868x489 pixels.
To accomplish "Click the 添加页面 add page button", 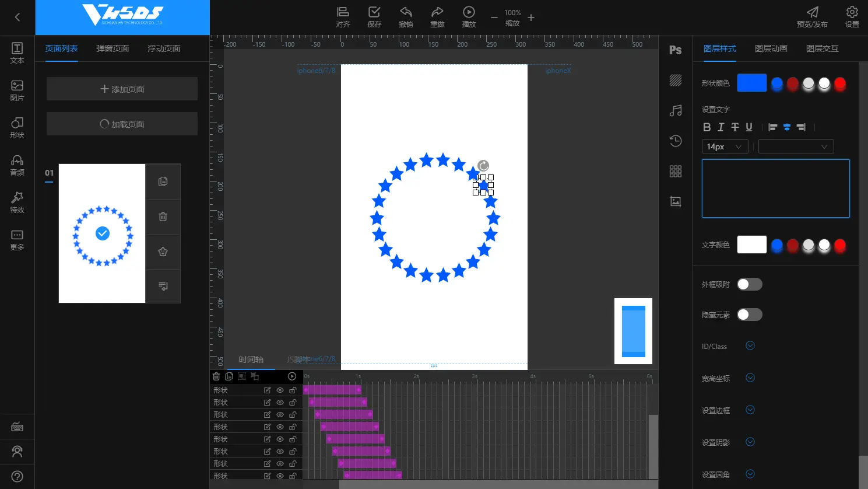I will (x=122, y=89).
